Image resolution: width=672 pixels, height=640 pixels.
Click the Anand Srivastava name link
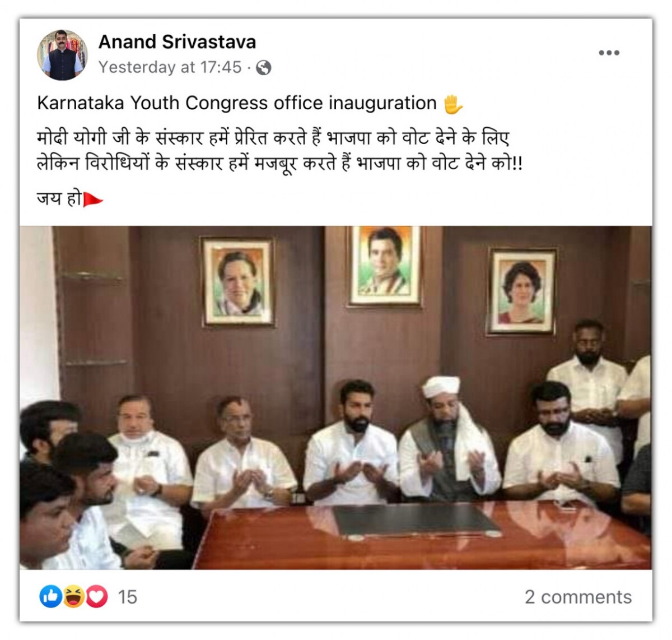(x=177, y=42)
